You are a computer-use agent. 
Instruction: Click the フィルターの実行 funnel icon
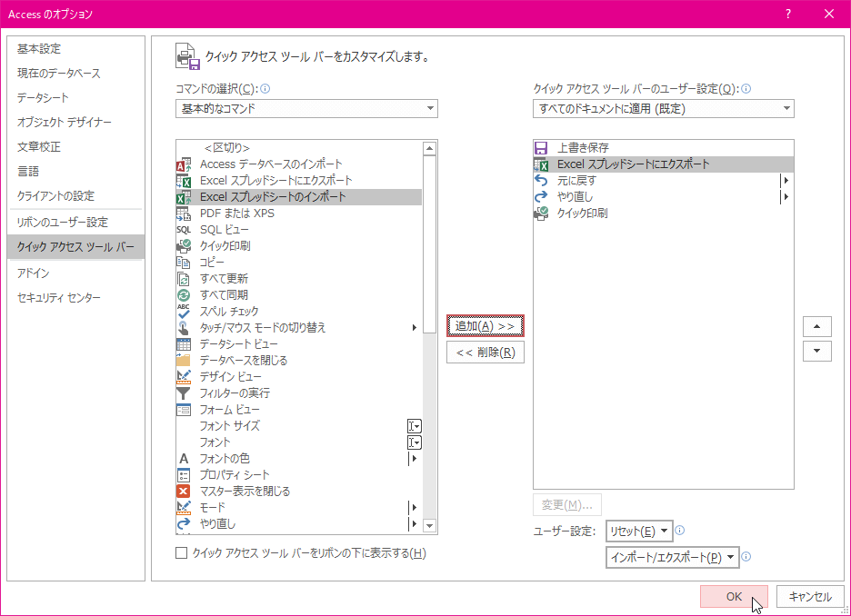(x=184, y=393)
